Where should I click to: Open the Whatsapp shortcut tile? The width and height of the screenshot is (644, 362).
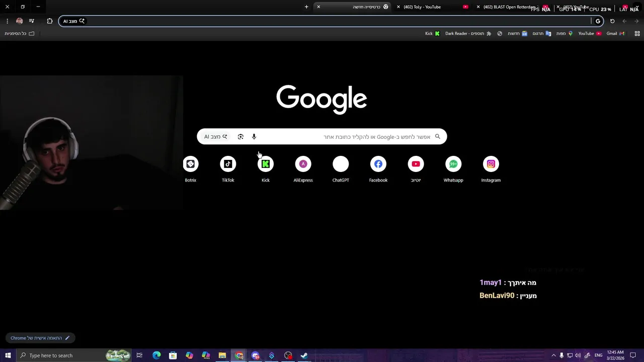click(453, 169)
